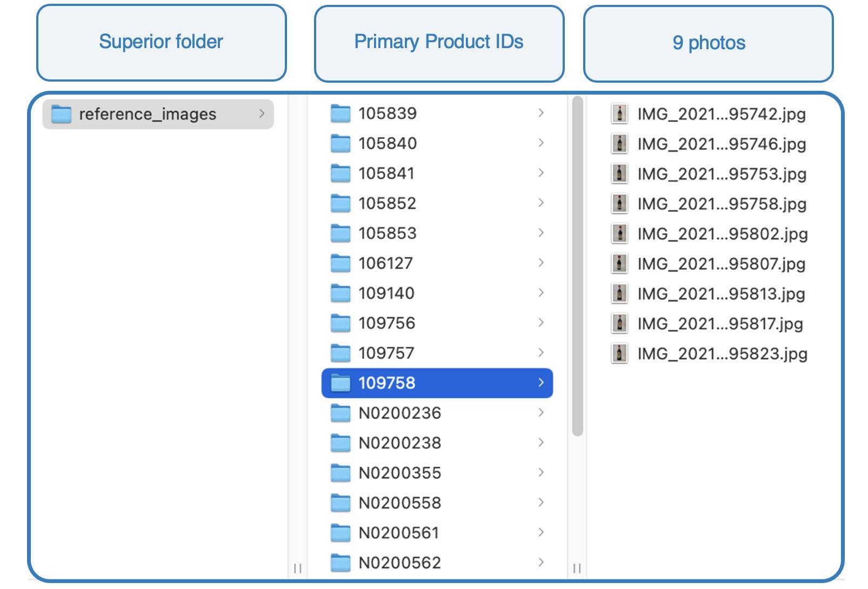This screenshot has height=589, width=868.
Task: Click the folder icon for 105839
Action: (340, 113)
